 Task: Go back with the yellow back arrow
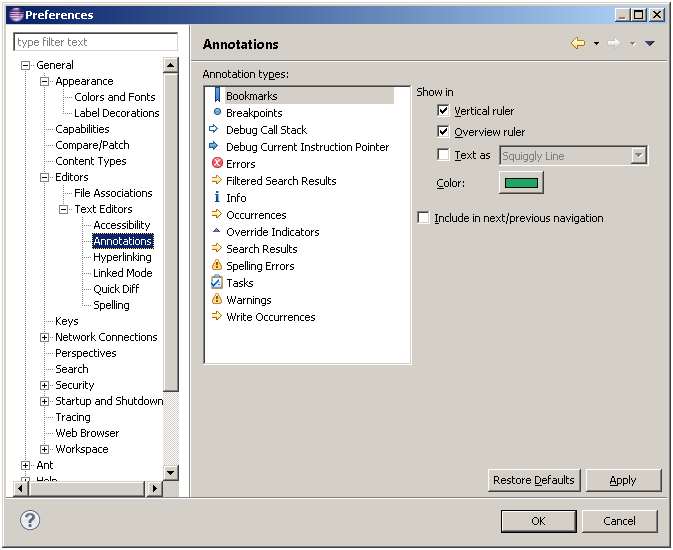[578, 43]
